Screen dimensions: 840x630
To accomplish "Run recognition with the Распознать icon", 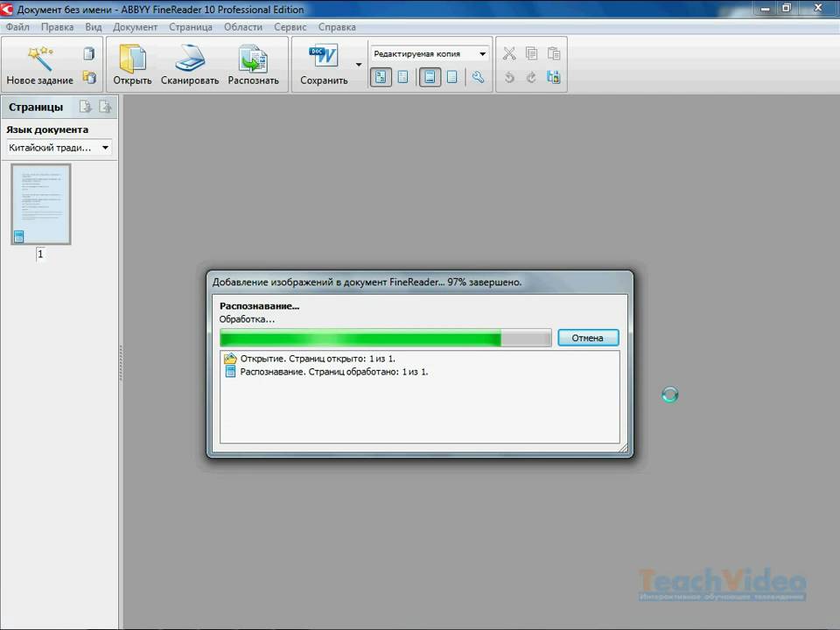I will coord(253,58).
